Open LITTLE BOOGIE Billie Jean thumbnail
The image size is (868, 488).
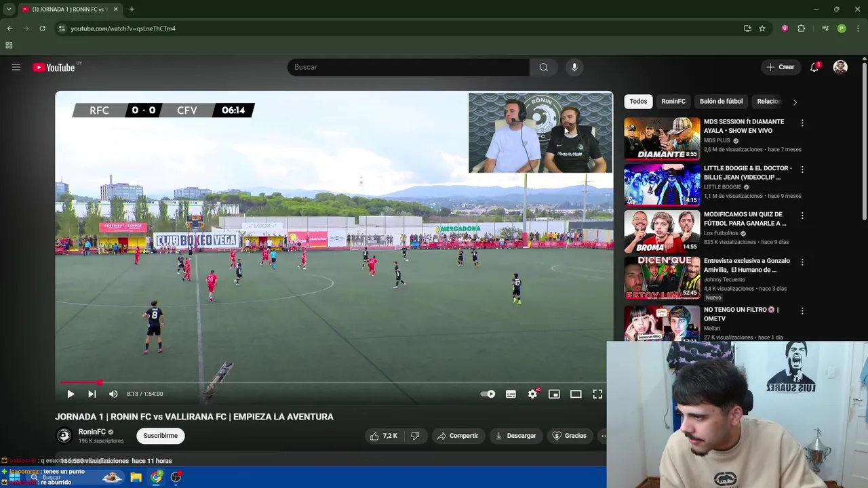(x=662, y=184)
